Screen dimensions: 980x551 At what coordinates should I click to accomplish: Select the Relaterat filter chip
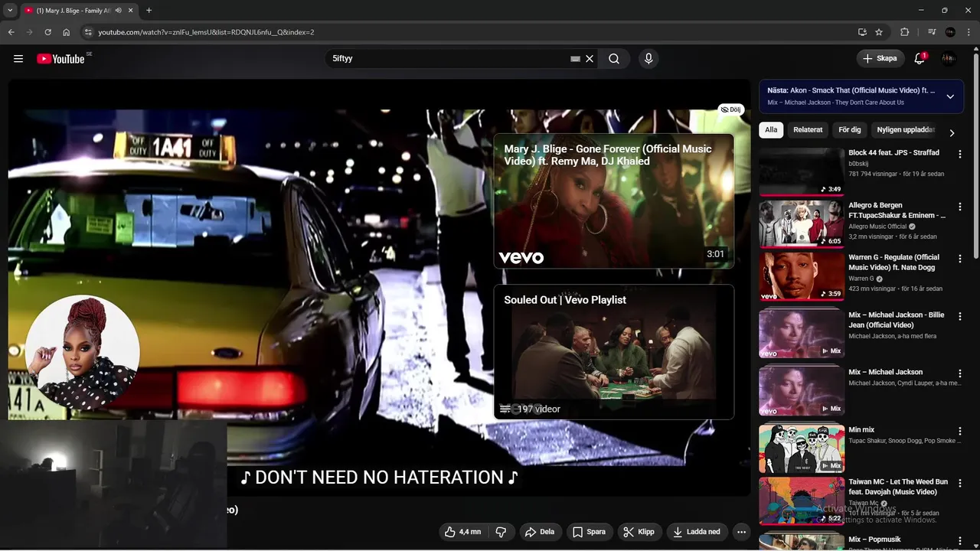tap(808, 130)
